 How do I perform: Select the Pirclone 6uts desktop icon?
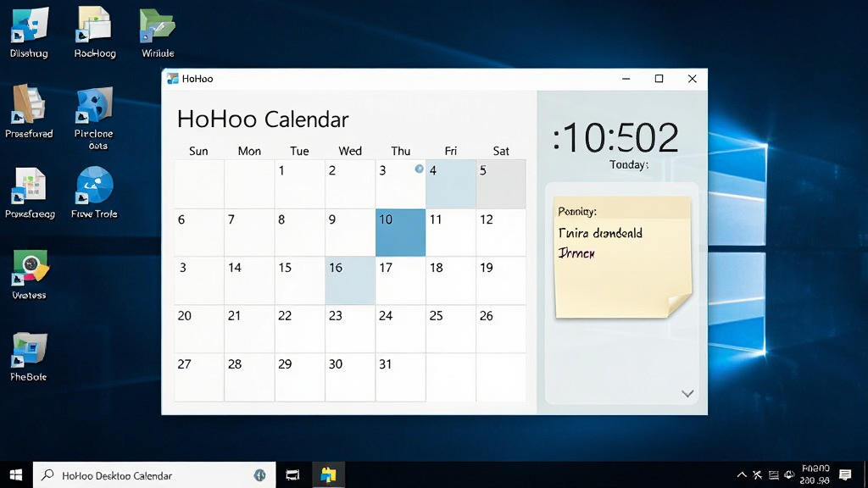click(93, 117)
